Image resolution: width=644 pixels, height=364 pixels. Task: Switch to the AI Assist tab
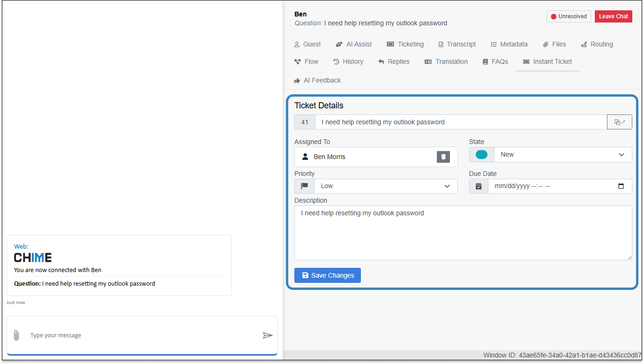354,44
